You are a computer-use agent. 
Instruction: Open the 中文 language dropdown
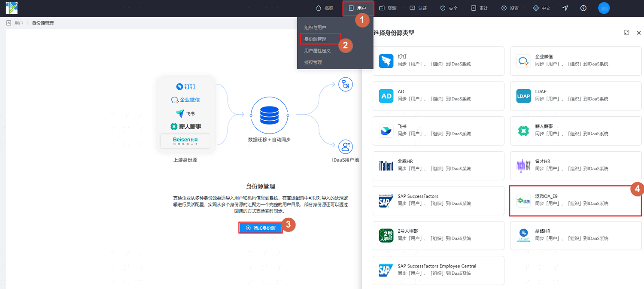542,8
